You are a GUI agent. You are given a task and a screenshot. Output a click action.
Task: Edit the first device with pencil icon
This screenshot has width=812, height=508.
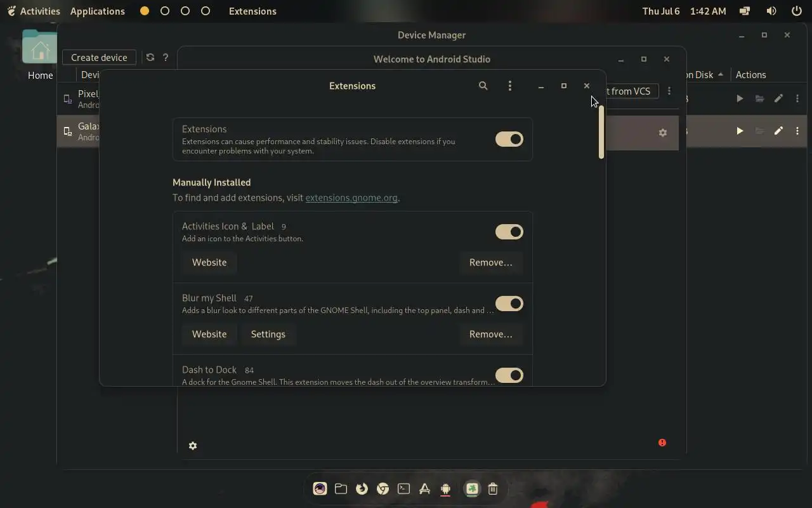(x=778, y=98)
